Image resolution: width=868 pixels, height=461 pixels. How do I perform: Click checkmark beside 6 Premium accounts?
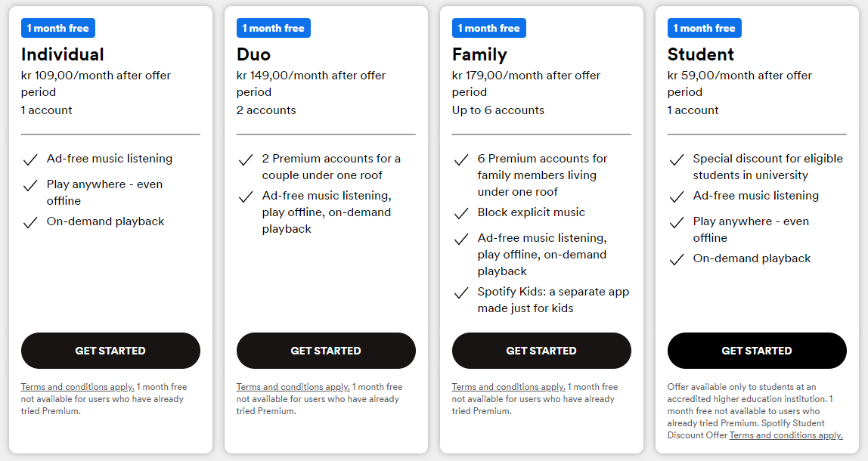point(461,160)
